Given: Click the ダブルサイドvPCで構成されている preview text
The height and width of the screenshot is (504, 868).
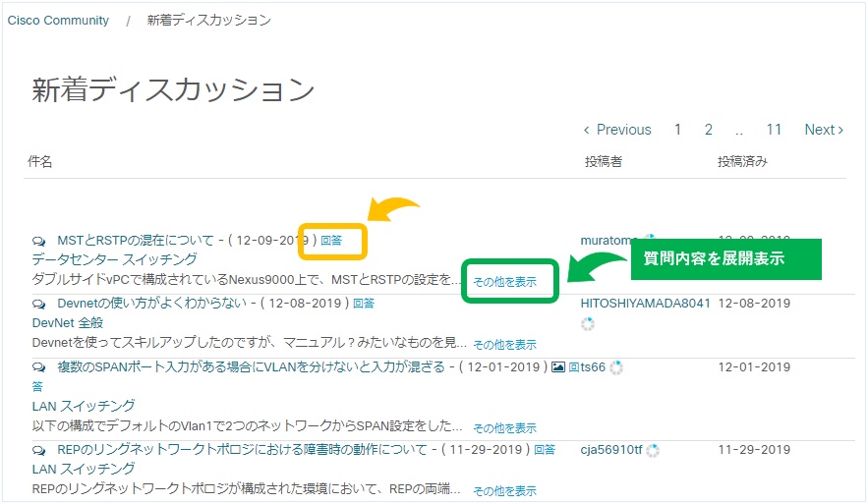Looking at the screenshot, I should [x=247, y=280].
